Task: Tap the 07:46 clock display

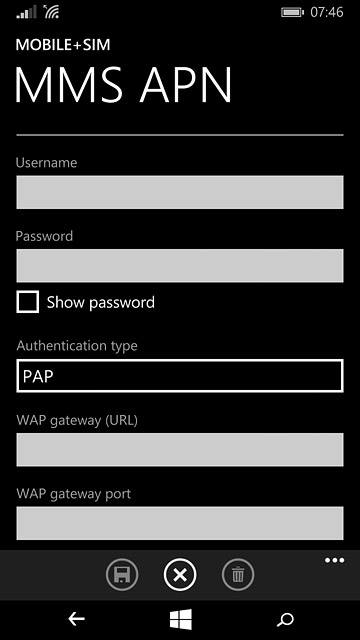Action: pyautogui.click(x=327, y=12)
